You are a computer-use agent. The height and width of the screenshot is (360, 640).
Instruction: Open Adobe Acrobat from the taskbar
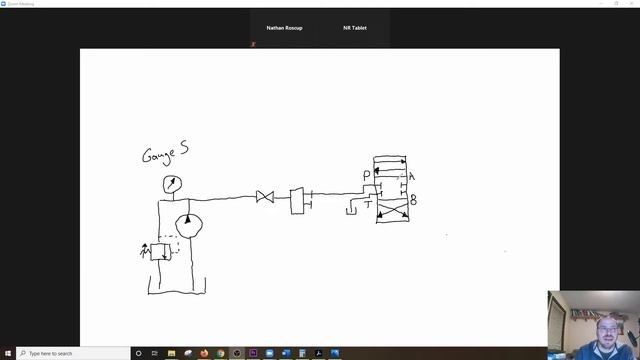[318, 353]
